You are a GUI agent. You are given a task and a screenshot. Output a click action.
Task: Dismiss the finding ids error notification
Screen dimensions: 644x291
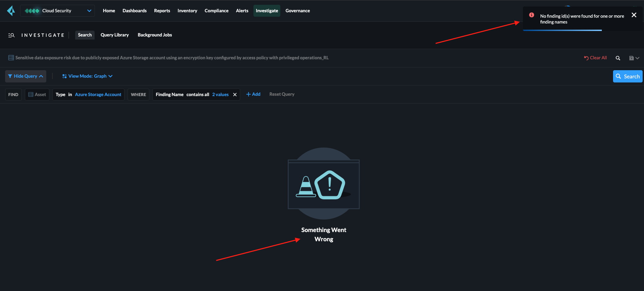coord(634,15)
